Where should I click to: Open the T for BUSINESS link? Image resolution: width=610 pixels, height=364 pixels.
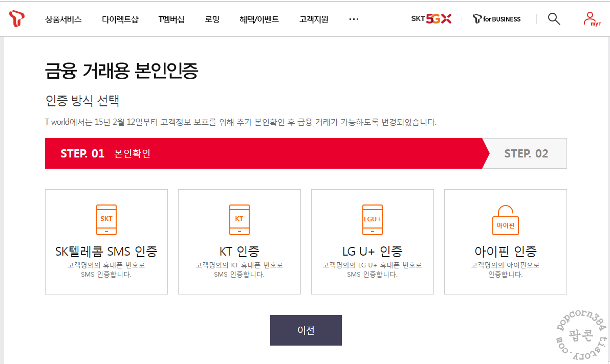(496, 18)
